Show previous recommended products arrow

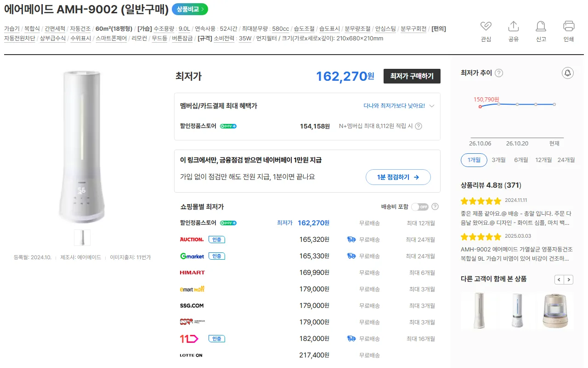pos(559,279)
